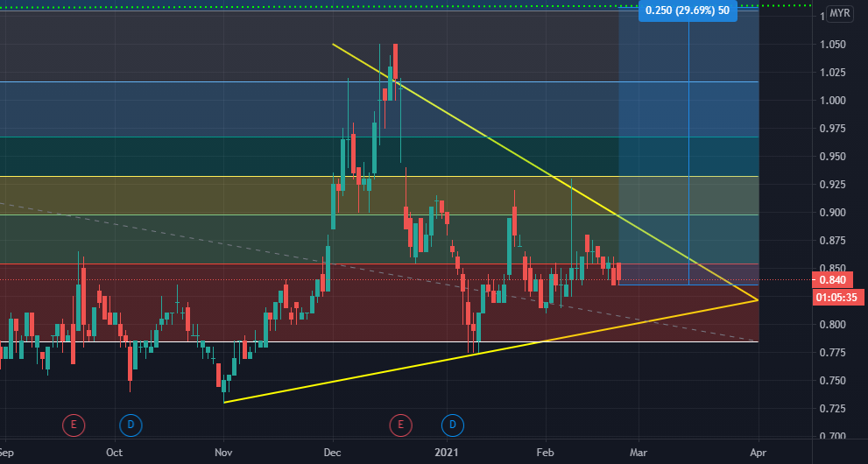Click the 0.800 price scale label

tap(833, 325)
